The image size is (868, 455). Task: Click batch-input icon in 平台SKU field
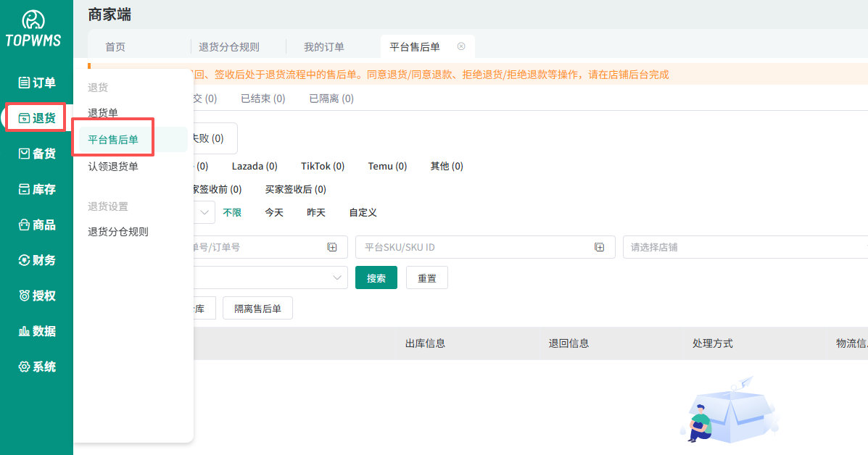(600, 247)
